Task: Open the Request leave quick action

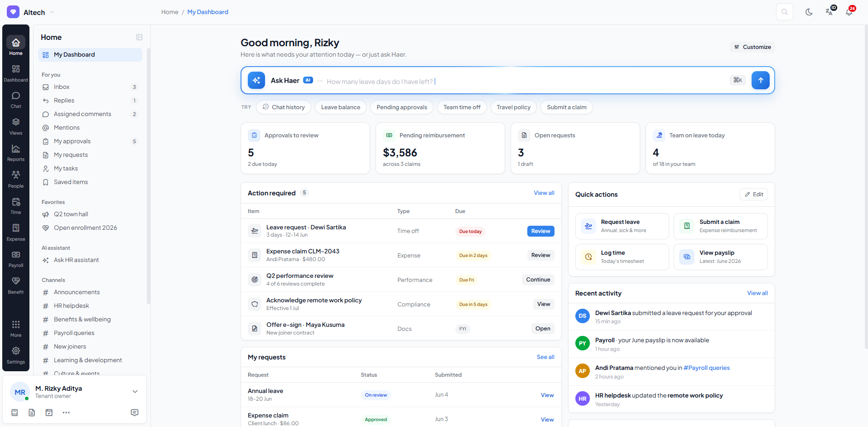Action: point(622,226)
